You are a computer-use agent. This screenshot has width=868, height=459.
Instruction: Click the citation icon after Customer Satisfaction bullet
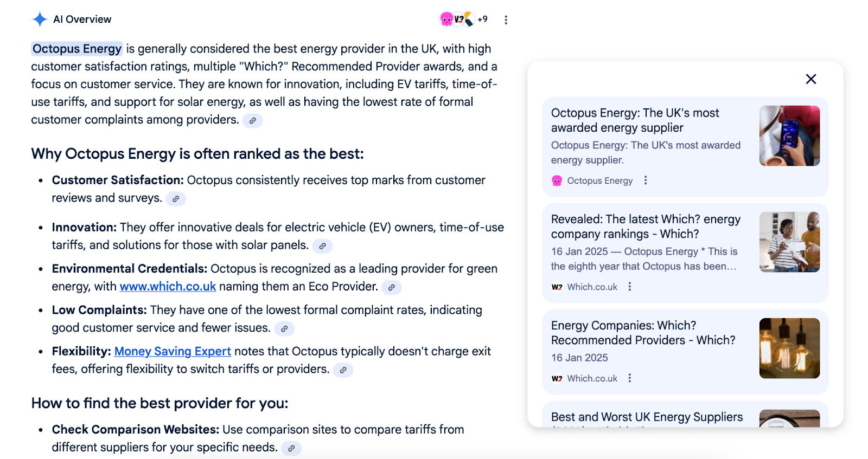pyautogui.click(x=175, y=199)
